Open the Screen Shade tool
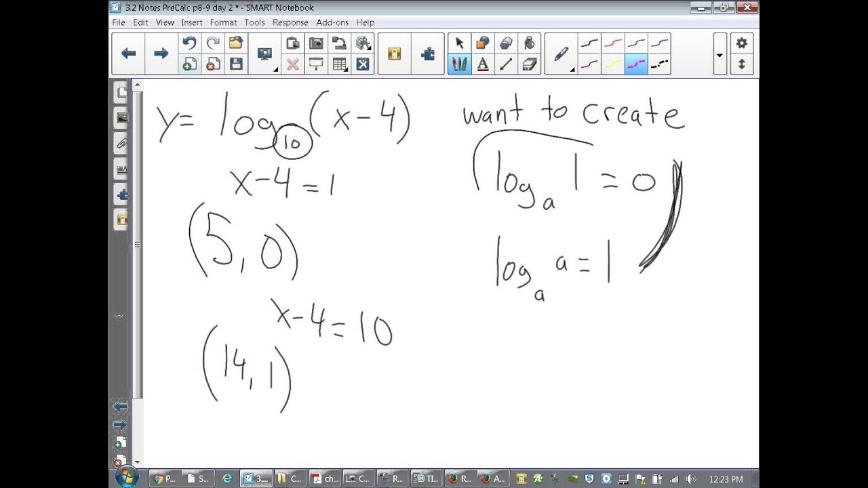This screenshot has height=488, width=868. click(x=316, y=64)
